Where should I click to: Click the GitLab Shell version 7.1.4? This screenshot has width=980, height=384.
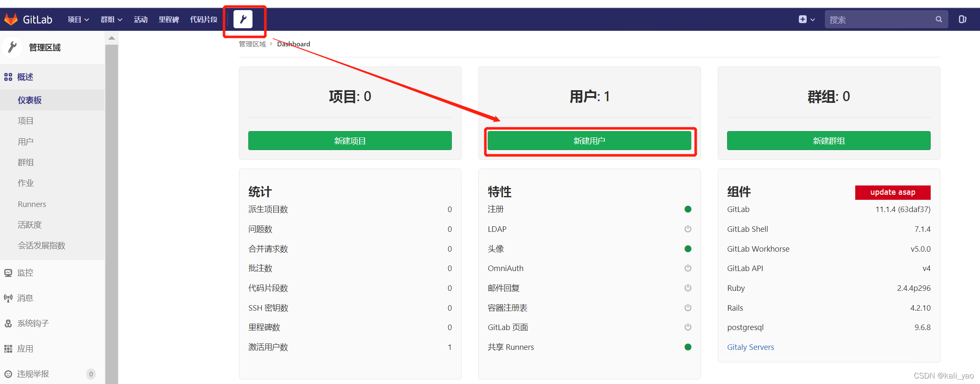pos(922,229)
